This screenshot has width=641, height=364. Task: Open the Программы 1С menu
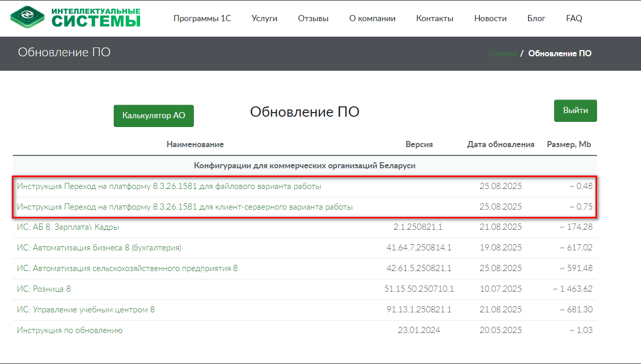coord(202,18)
